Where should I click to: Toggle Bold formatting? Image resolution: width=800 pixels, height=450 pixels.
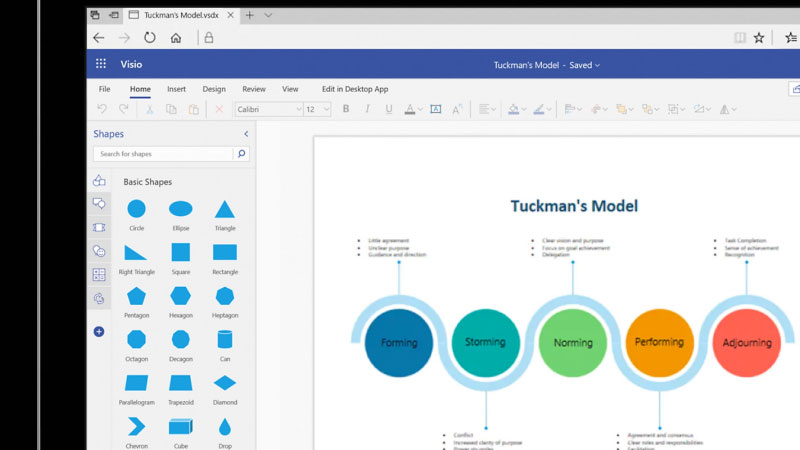pos(346,109)
